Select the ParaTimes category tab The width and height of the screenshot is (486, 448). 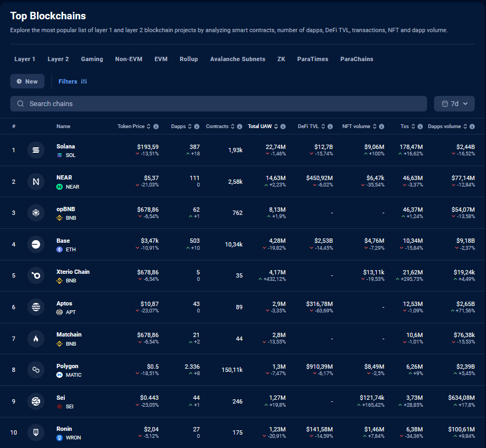point(312,59)
